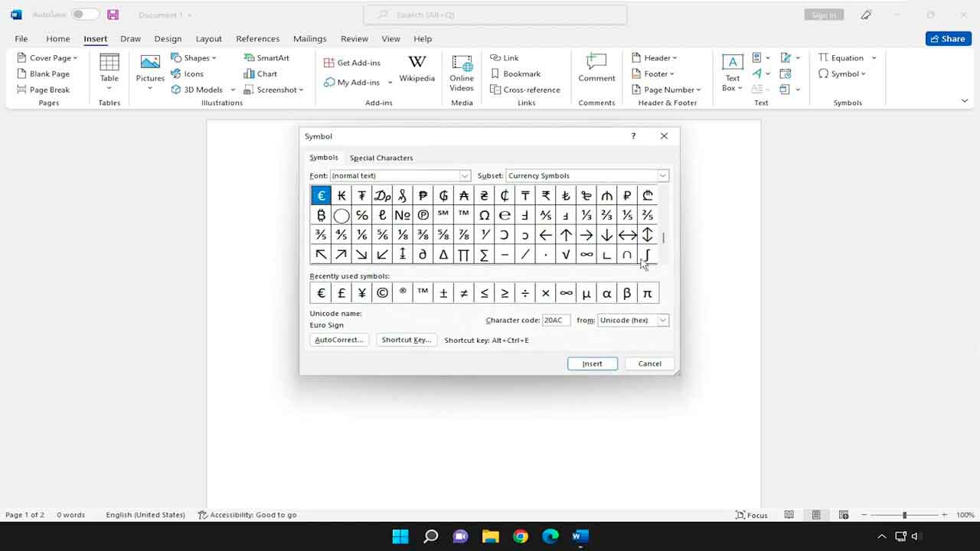980x551 pixels.
Task: Click the zoom in plus button
Action: (x=945, y=515)
